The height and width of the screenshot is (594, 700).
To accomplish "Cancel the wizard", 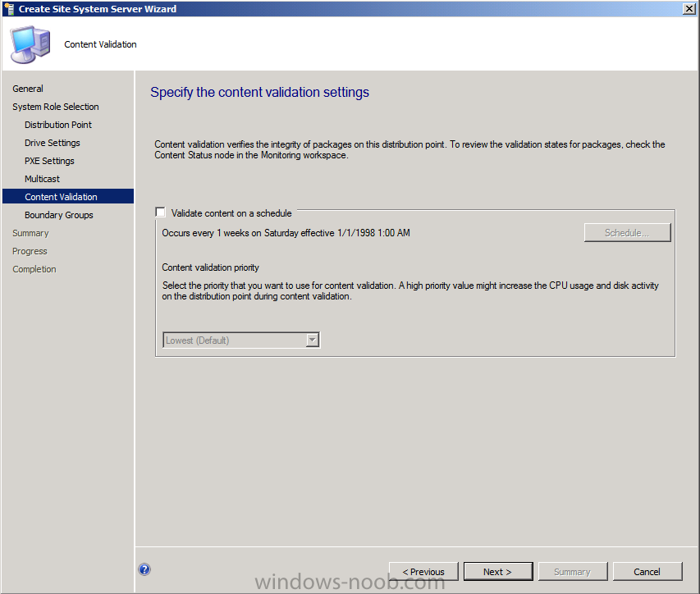I will (647, 571).
